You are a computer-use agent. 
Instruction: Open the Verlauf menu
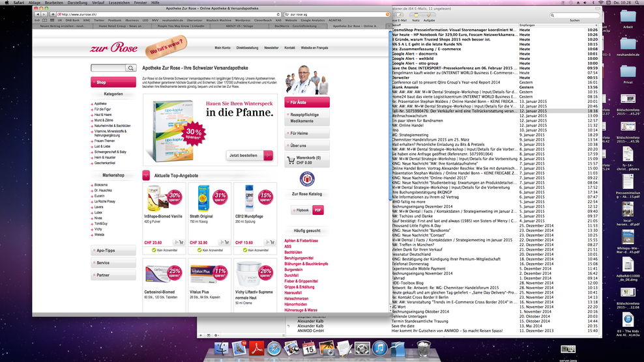pos(98,3)
